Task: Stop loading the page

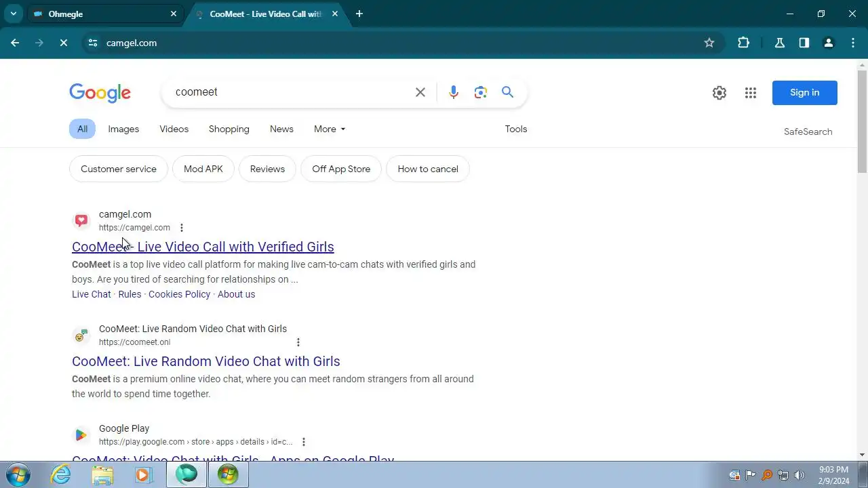Action: (63, 43)
